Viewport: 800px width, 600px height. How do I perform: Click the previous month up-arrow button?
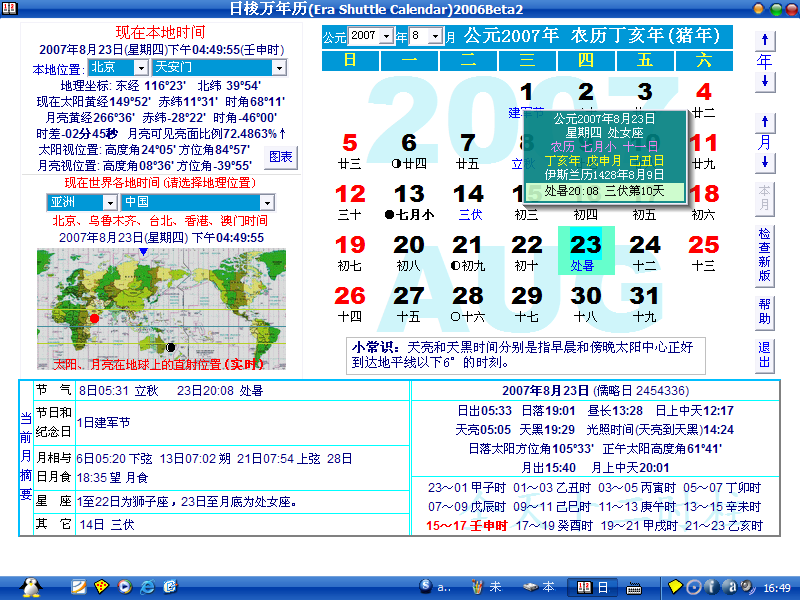(x=765, y=122)
